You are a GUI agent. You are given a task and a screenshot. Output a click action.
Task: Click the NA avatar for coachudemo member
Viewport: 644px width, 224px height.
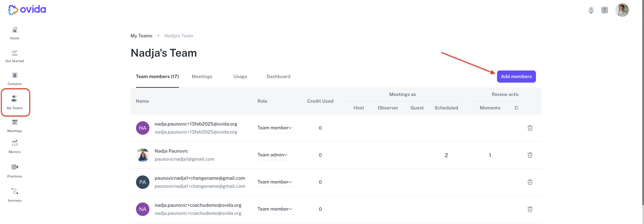tap(142, 209)
